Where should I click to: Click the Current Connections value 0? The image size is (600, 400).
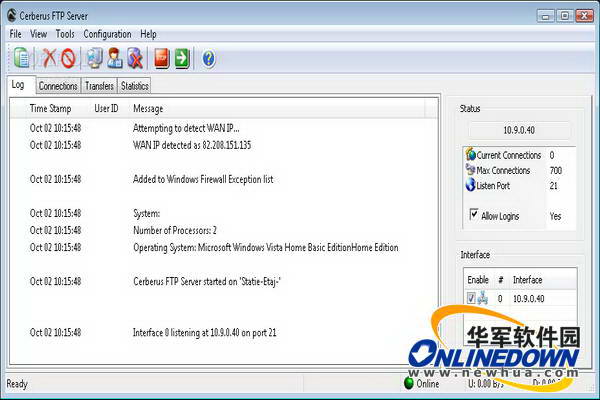pyautogui.click(x=552, y=155)
